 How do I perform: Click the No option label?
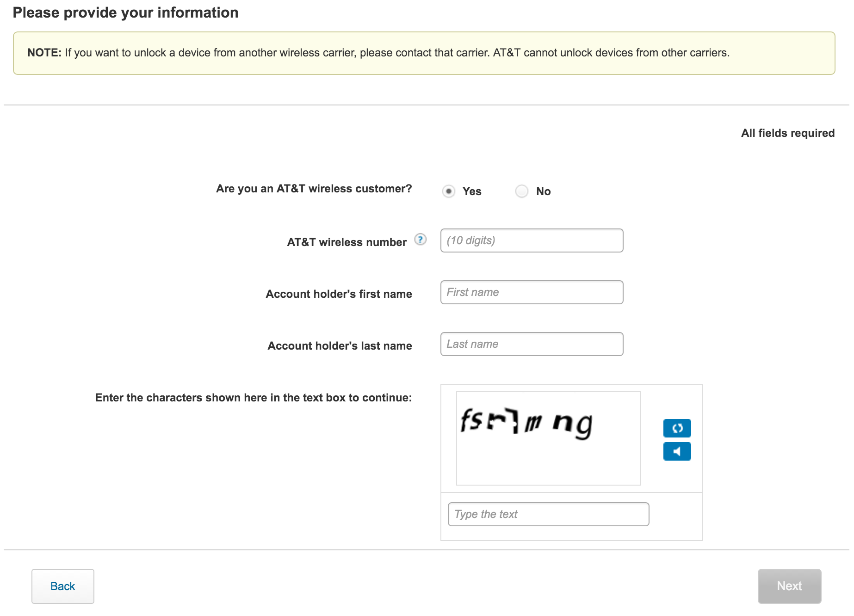(543, 191)
